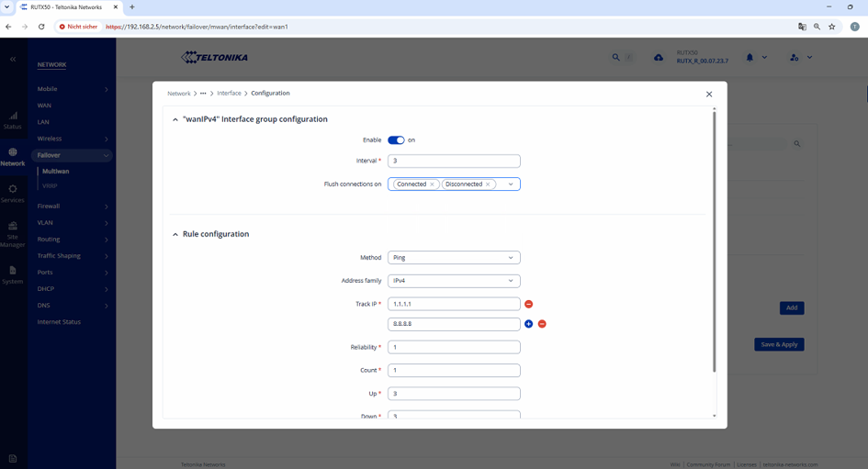Expand the Wireless menu item
The height and width of the screenshot is (469, 868).
point(72,139)
